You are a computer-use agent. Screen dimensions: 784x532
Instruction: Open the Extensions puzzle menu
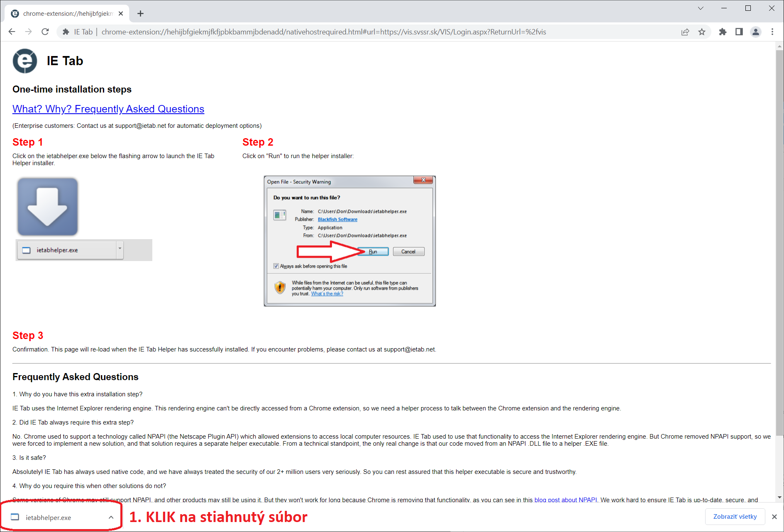[723, 32]
